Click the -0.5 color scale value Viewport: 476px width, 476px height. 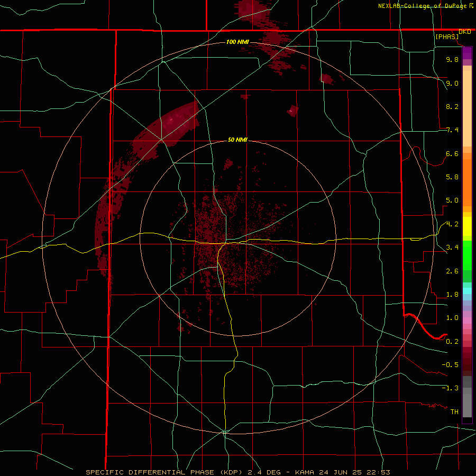tap(450, 365)
